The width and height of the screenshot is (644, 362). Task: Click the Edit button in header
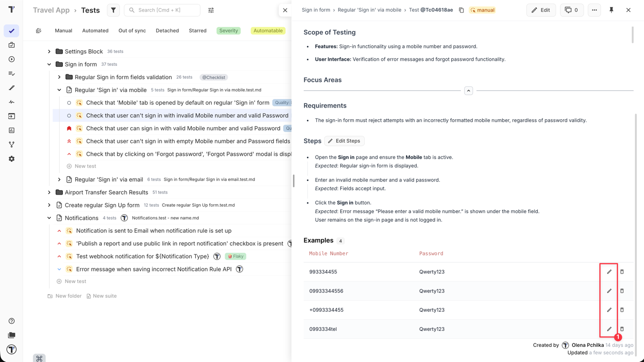coord(541,10)
